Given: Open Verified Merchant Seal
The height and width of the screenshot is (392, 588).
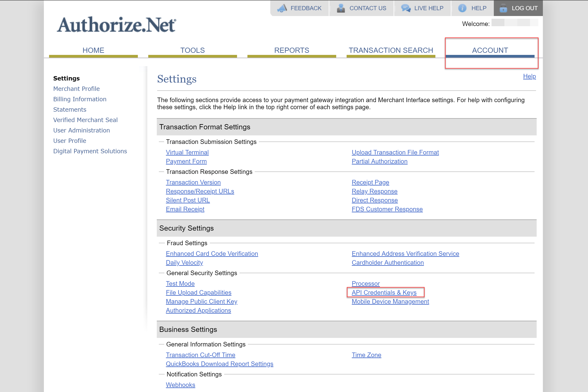Looking at the screenshot, I should tap(85, 120).
